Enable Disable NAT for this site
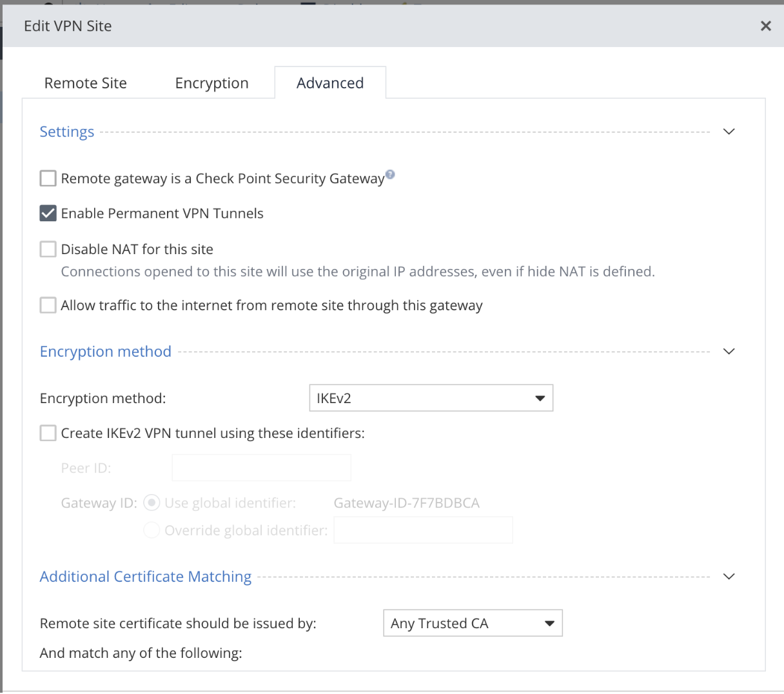This screenshot has width=784, height=694. (x=48, y=250)
